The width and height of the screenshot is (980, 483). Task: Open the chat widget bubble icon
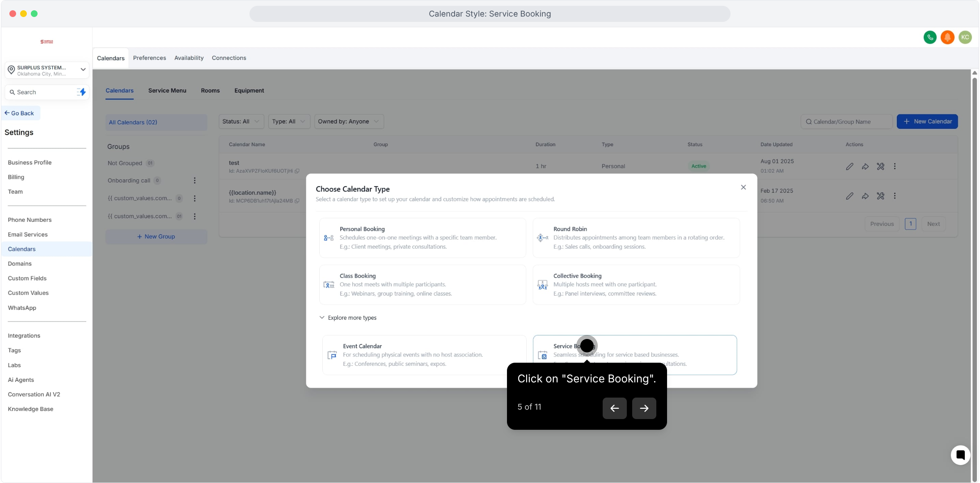[x=960, y=455]
